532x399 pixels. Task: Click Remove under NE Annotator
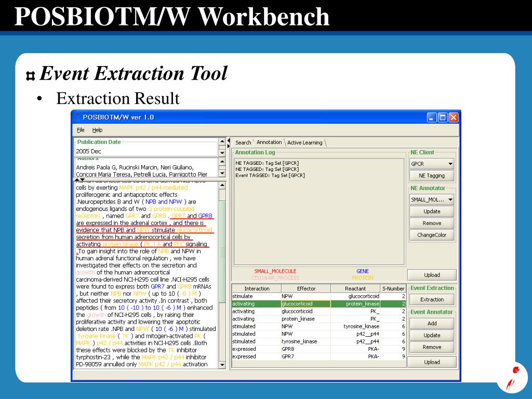point(432,223)
